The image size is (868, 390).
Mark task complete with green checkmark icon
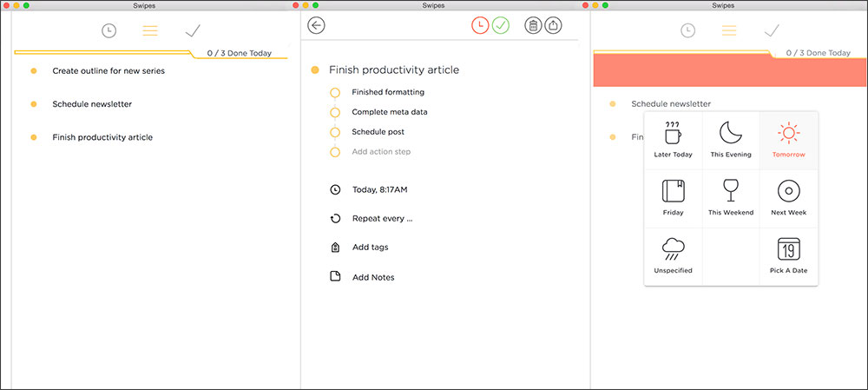501,25
